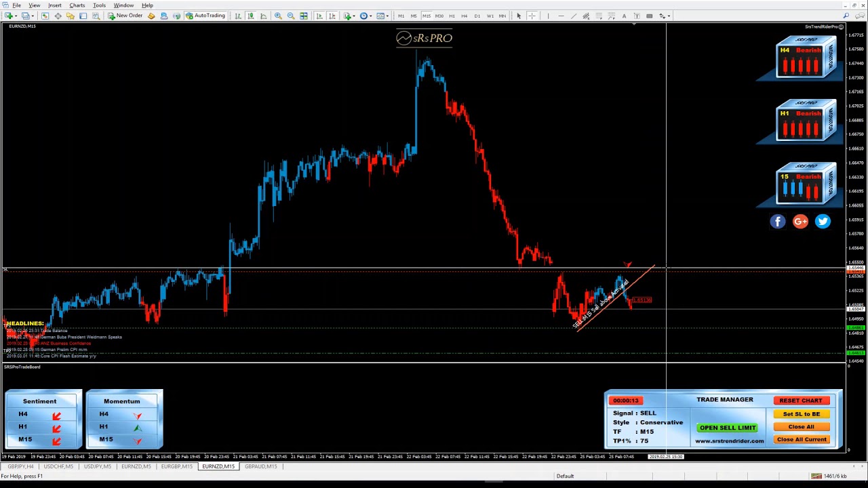This screenshot has height=488, width=868.
Task: Switch timeframe to H1
Action: pyautogui.click(x=452, y=16)
